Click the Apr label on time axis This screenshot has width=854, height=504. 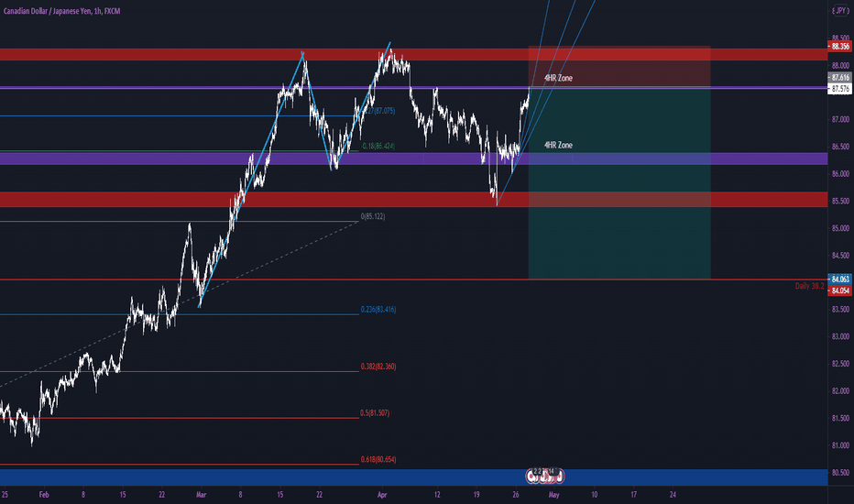pyautogui.click(x=382, y=495)
